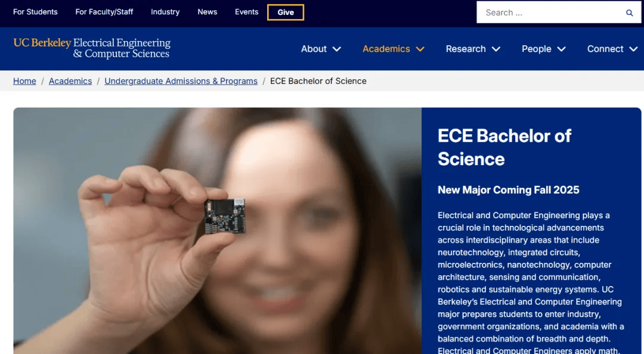Open the Research navigation item
Image resolution: width=644 pixels, height=354 pixels.
point(466,49)
